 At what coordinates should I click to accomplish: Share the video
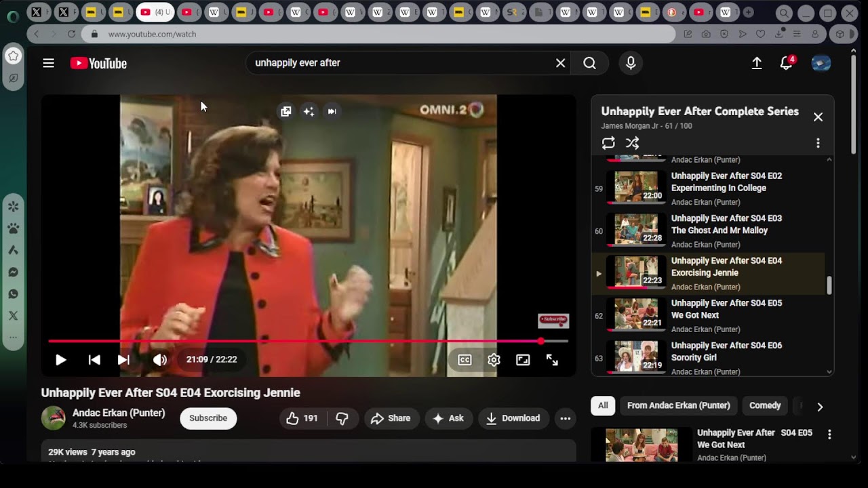(391, 418)
